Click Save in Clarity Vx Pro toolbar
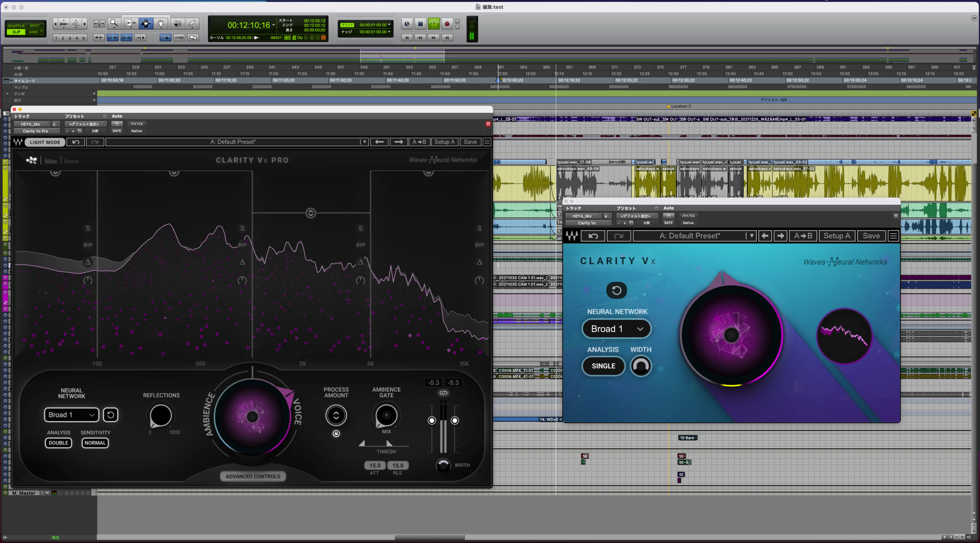 (x=470, y=142)
